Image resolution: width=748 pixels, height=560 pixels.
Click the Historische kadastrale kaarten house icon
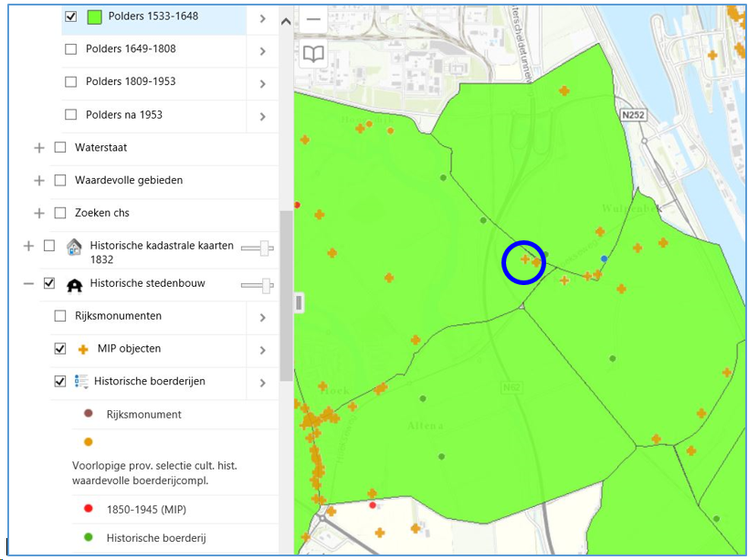click(74, 247)
